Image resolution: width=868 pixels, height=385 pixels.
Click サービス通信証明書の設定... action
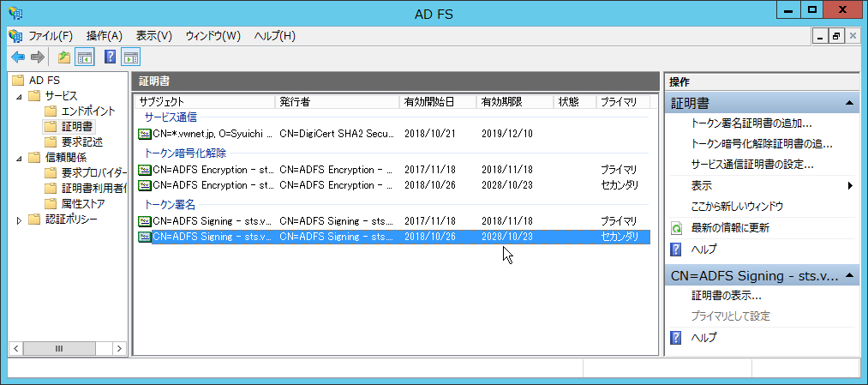pos(752,165)
